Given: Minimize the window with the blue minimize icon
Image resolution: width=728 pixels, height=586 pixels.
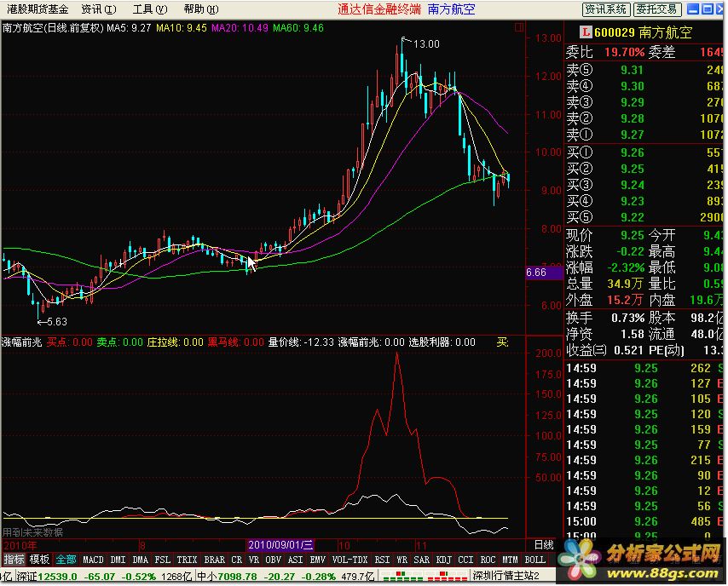Looking at the screenshot, I should (693, 9).
